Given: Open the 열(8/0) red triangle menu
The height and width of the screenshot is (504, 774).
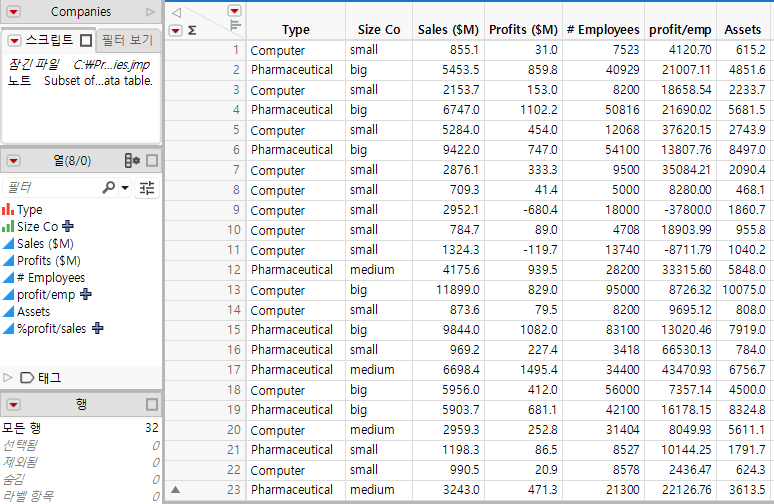Looking at the screenshot, I should tap(13, 160).
